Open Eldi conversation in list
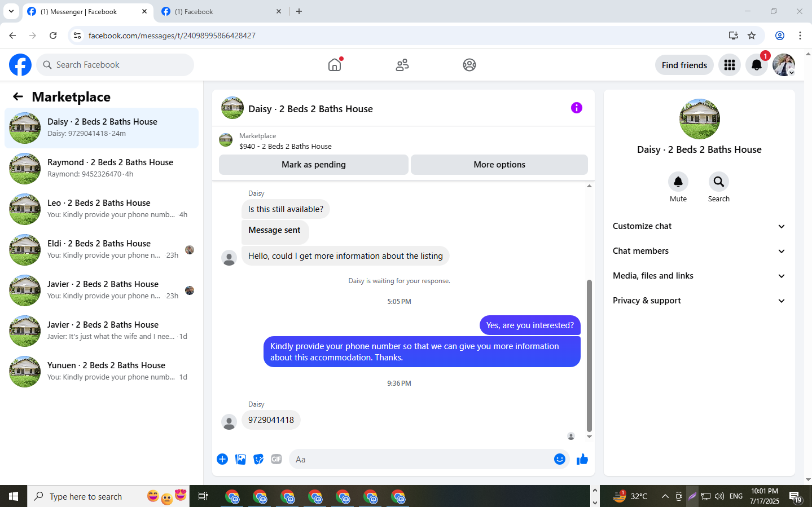812x507 pixels. [x=102, y=250]
